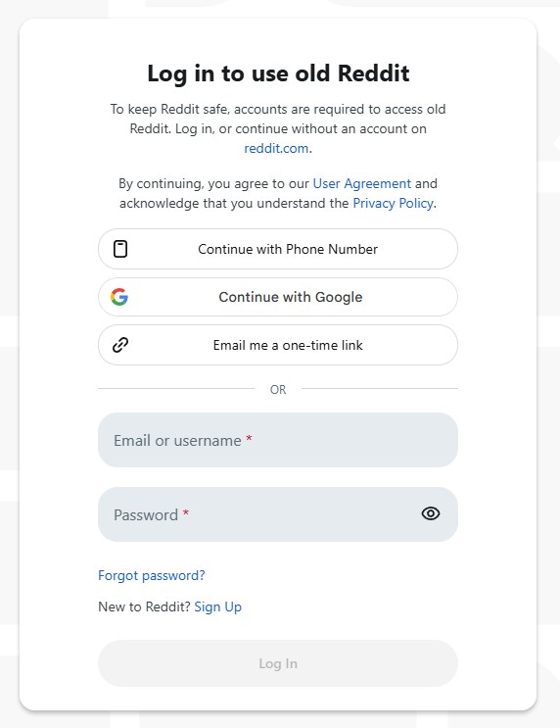Screen dimensions: 560x728
Task: View the Privacy Policy link
Action: coord(393,204)
